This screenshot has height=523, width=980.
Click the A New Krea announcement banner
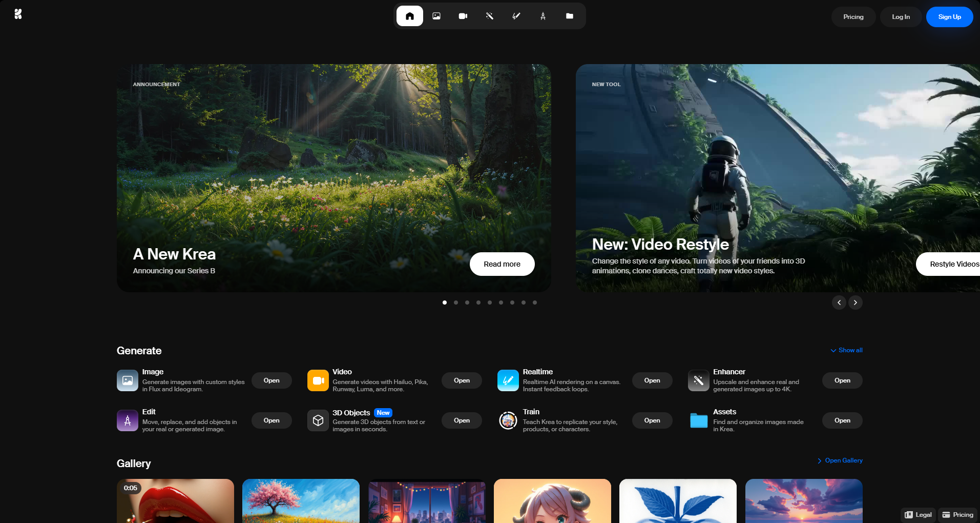pyautogui.click(x=334, y=178)
